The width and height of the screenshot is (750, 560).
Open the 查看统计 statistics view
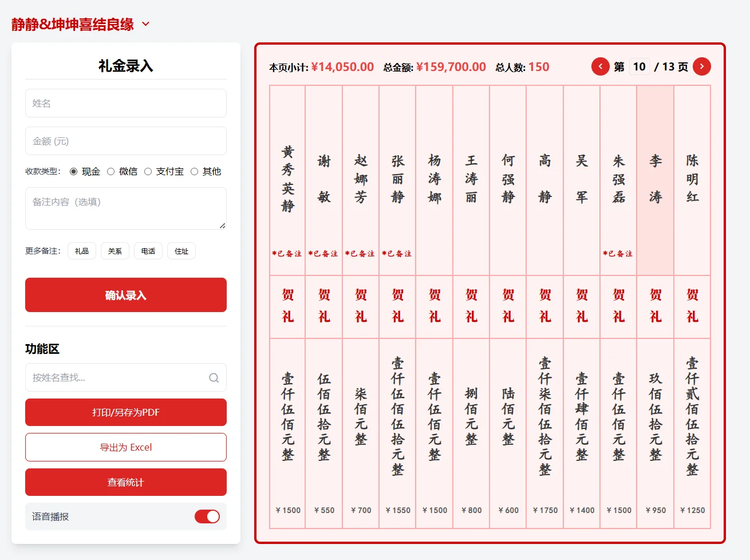point(125,482)
